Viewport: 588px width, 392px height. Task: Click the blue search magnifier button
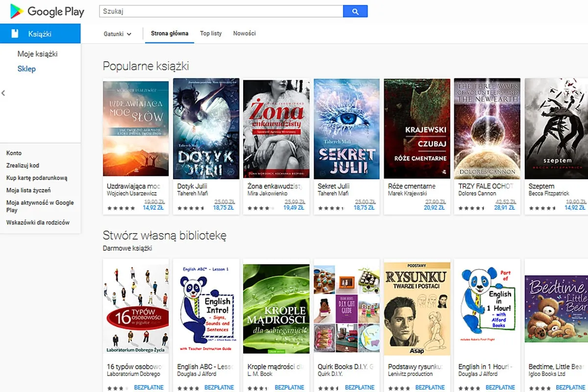(355, 11)
